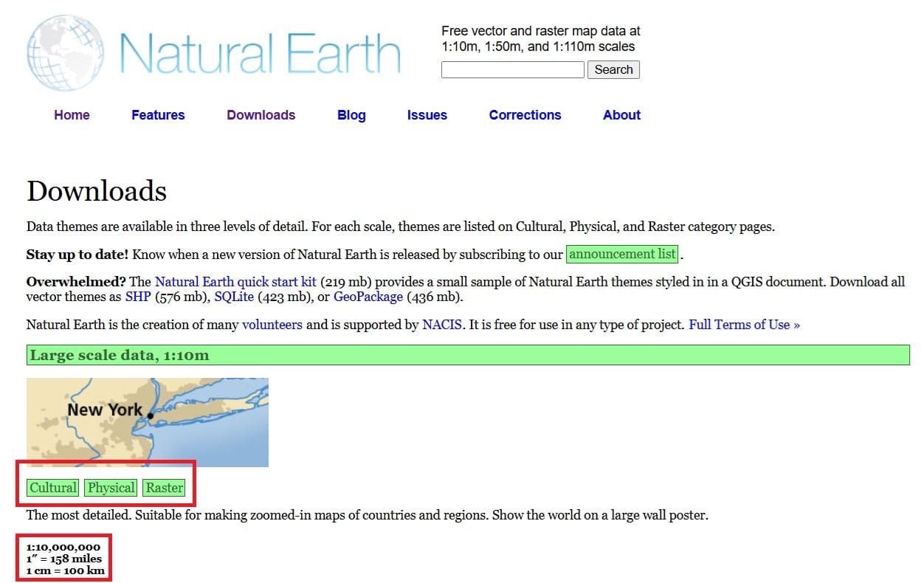
Task: Focus the site search text field
Action: point(512,69)
